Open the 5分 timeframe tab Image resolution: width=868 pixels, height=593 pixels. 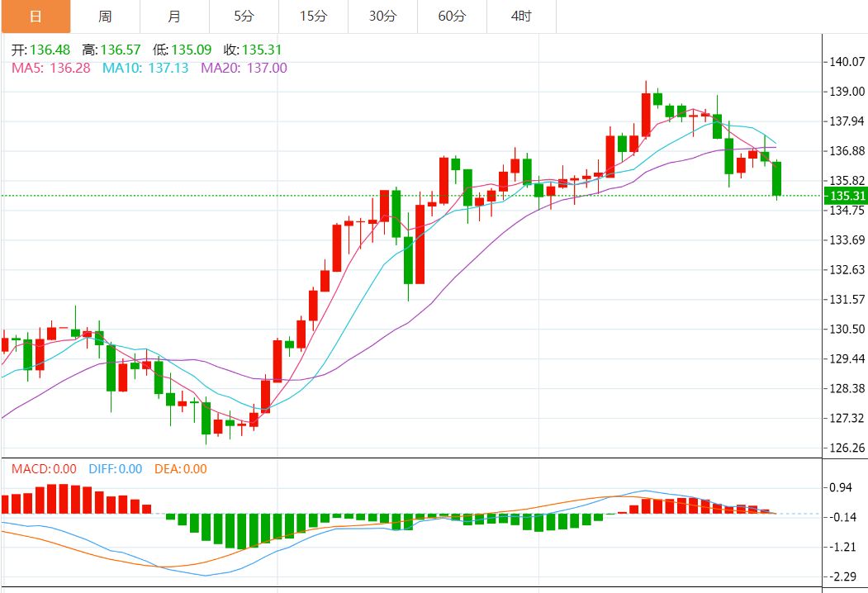[244, 17]
